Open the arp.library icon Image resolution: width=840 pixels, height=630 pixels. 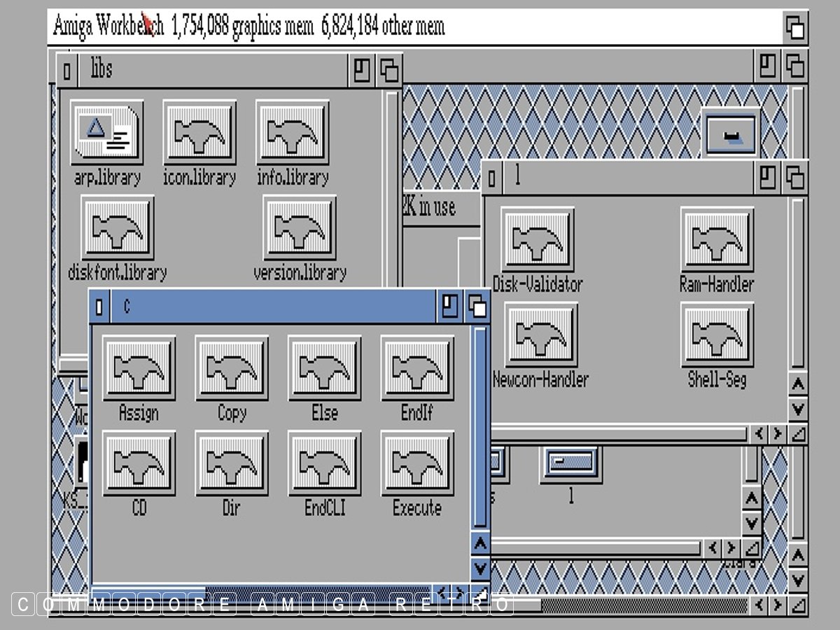(x=106, y=133)
